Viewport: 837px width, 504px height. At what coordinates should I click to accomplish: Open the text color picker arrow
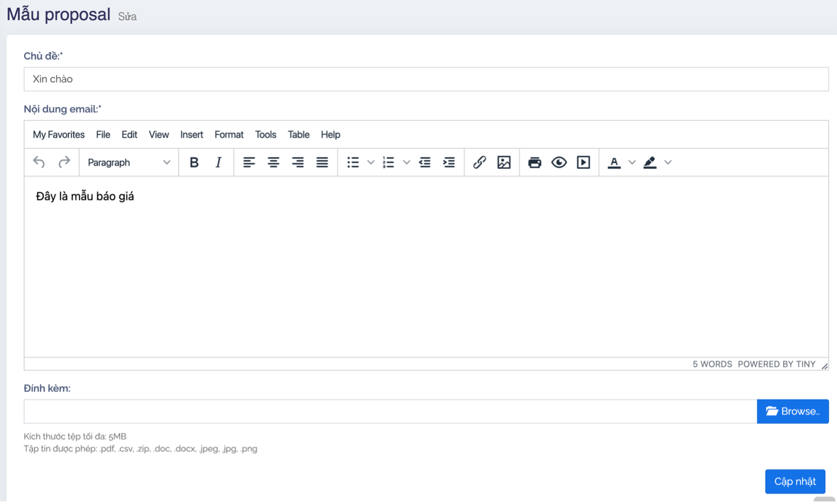click(632, 162)
